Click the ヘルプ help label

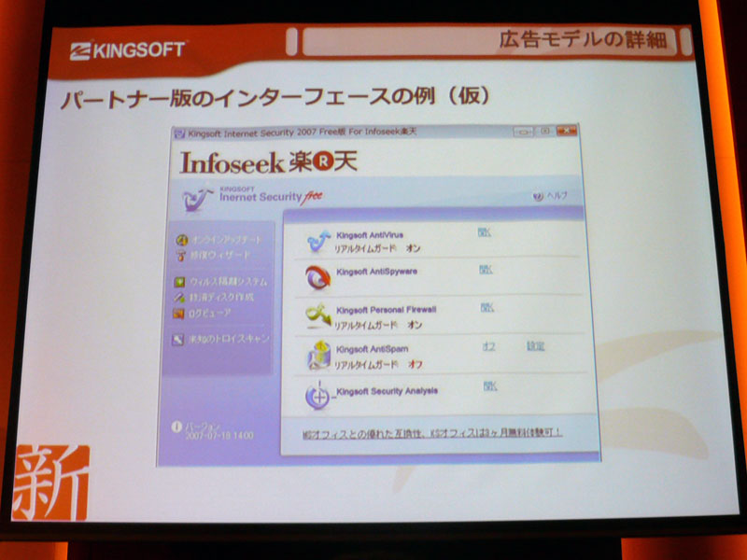pyautogui.click(x=557, y=196)
